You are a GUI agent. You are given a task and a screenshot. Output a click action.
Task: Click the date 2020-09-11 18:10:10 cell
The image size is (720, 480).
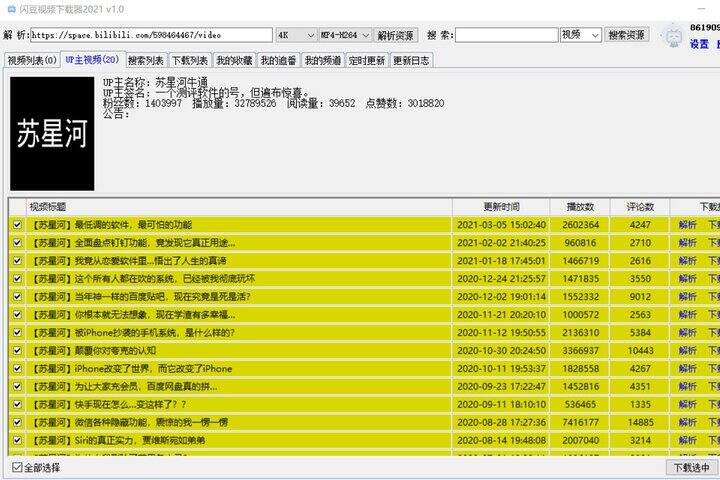[501, 405]
